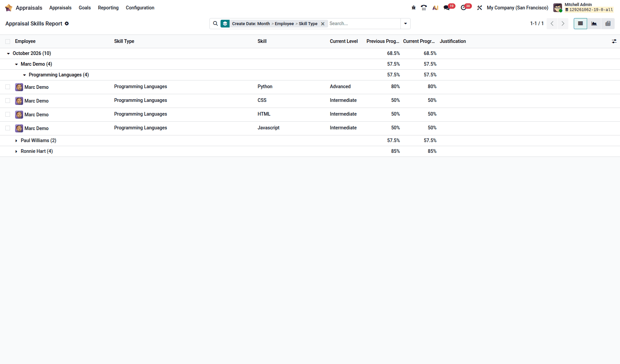620x364 pixels.
Task: Open Mitchell Admin user avatar menu
Action: 558,8
